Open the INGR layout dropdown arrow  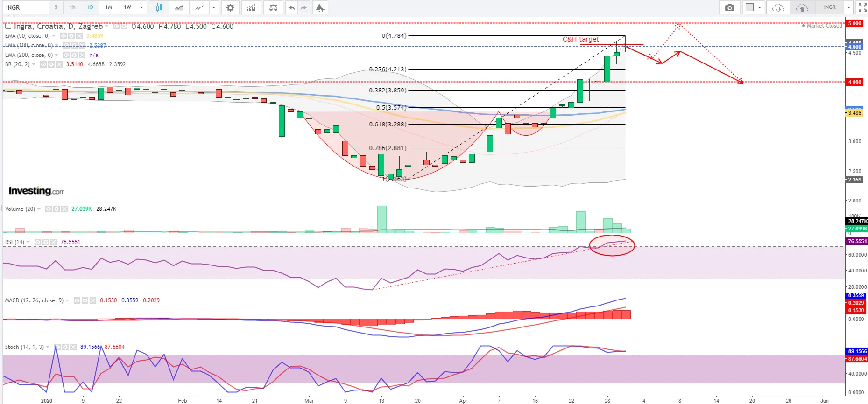pos(849,7)
